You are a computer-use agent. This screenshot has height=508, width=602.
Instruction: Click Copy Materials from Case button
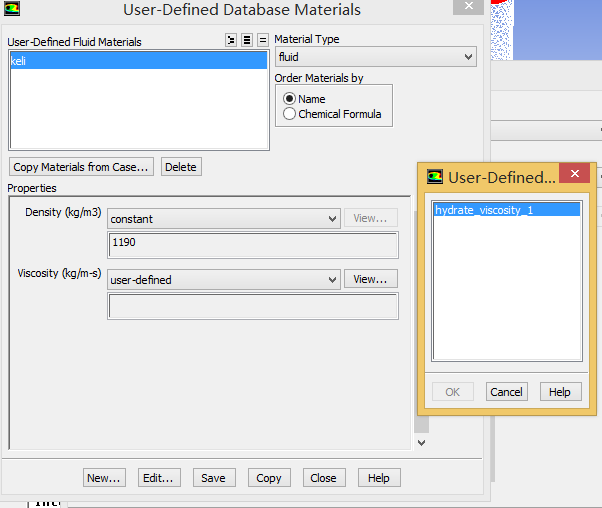tap(81, 167)
